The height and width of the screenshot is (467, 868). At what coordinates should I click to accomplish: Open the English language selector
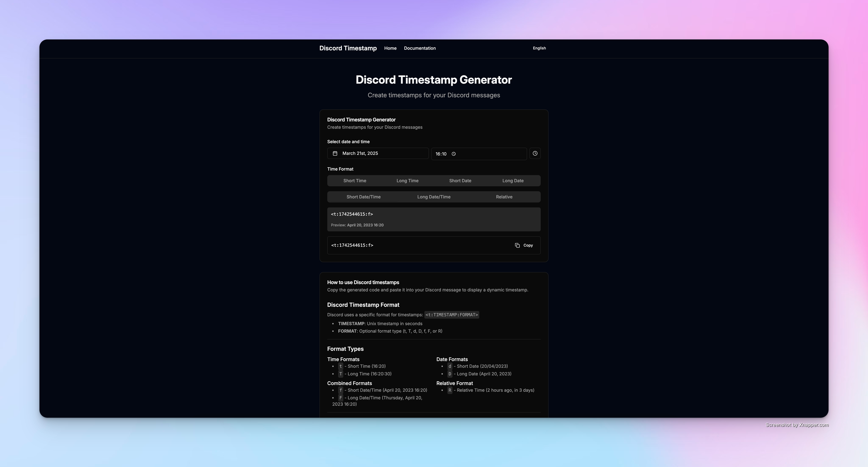click(539, 48)
